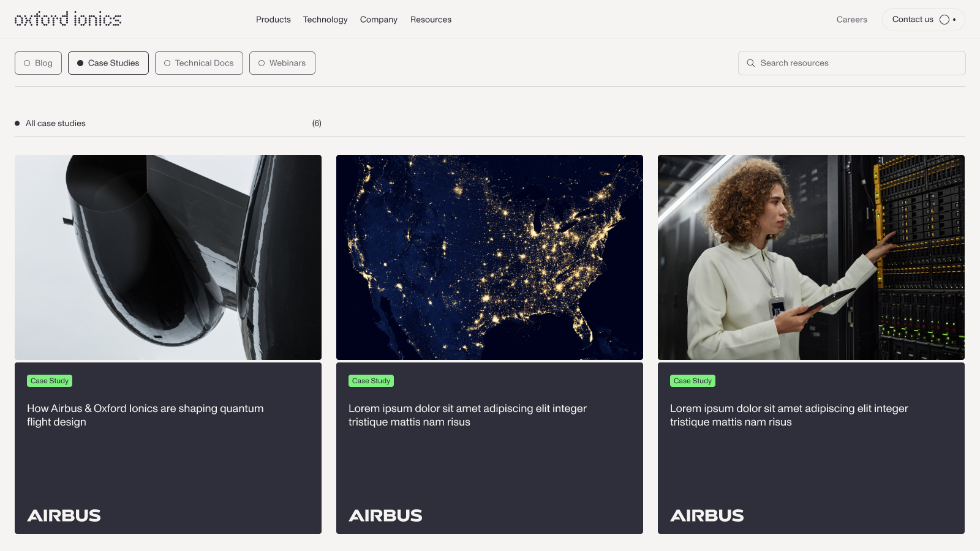Go to the Careers page
The height and width of the screenshot is (551, 980).
click(x=851, y=20)
